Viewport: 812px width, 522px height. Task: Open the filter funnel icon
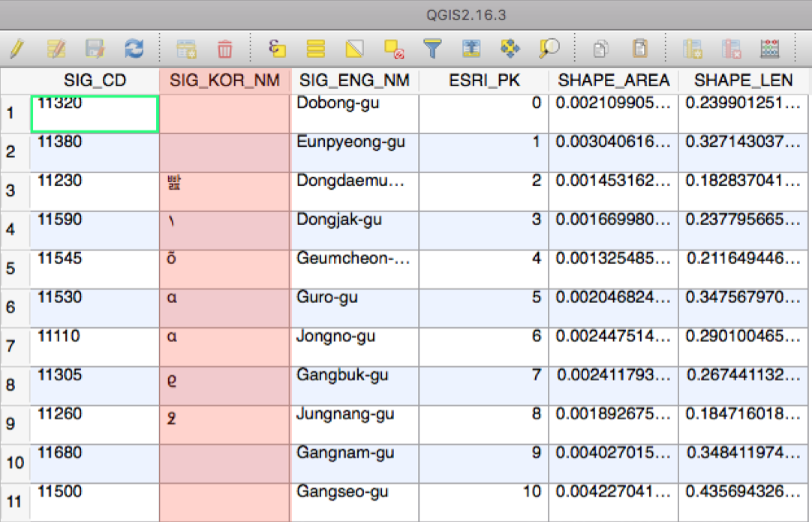point(432,49)
